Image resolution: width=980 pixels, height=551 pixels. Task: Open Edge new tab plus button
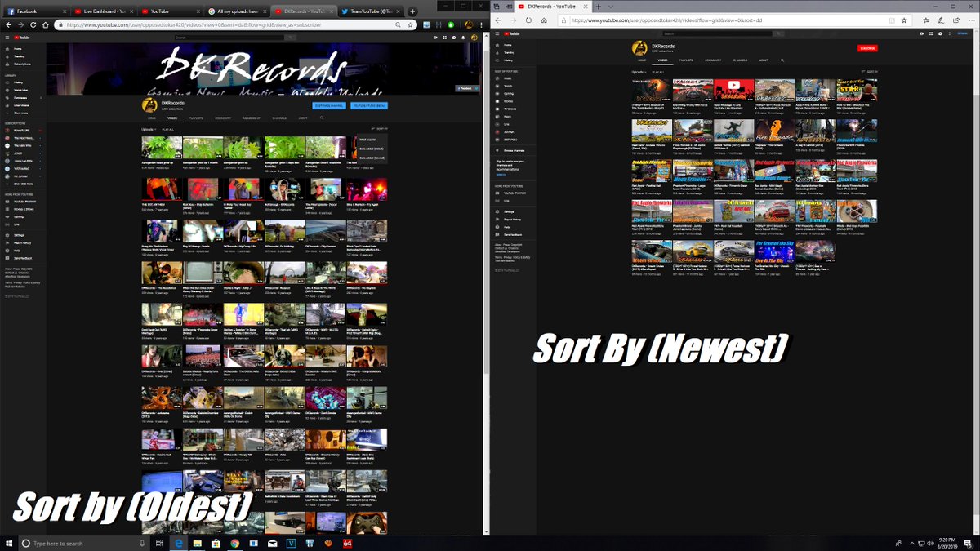[599, 7]
